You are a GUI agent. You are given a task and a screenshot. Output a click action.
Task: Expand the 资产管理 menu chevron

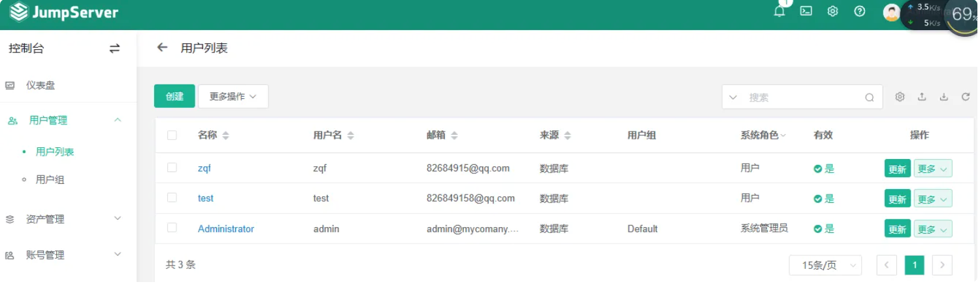point(118,219)
